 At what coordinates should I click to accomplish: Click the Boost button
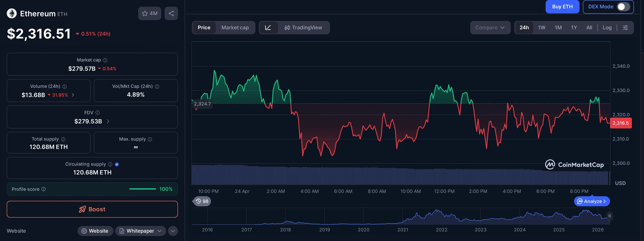pos(92,209)
